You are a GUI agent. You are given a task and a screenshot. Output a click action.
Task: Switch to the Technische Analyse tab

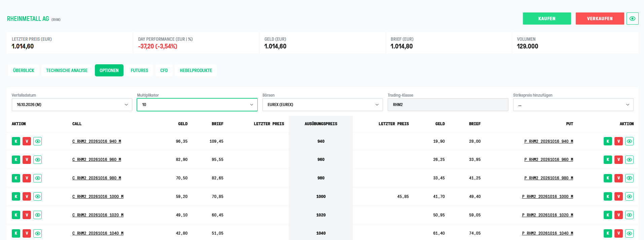coord(67,70)
